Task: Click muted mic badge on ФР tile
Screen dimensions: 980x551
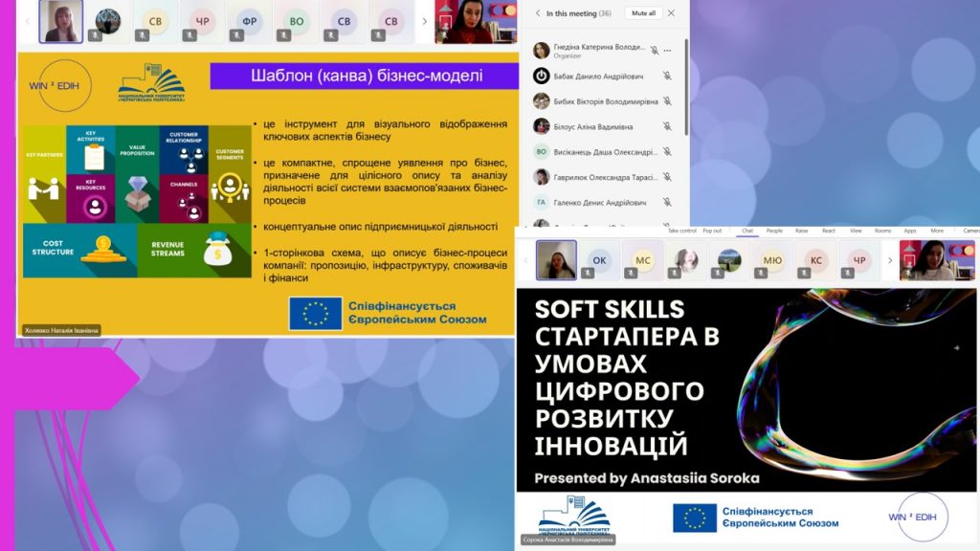Action: click(236, 35)
